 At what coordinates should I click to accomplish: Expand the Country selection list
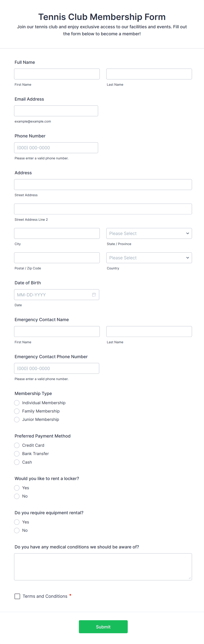[x=149, y=258]
